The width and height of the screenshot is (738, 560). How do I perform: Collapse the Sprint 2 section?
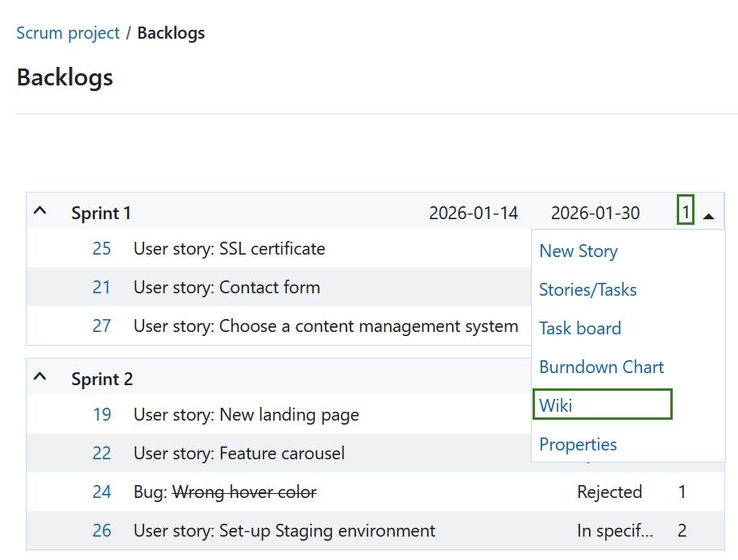click(39, 377)
